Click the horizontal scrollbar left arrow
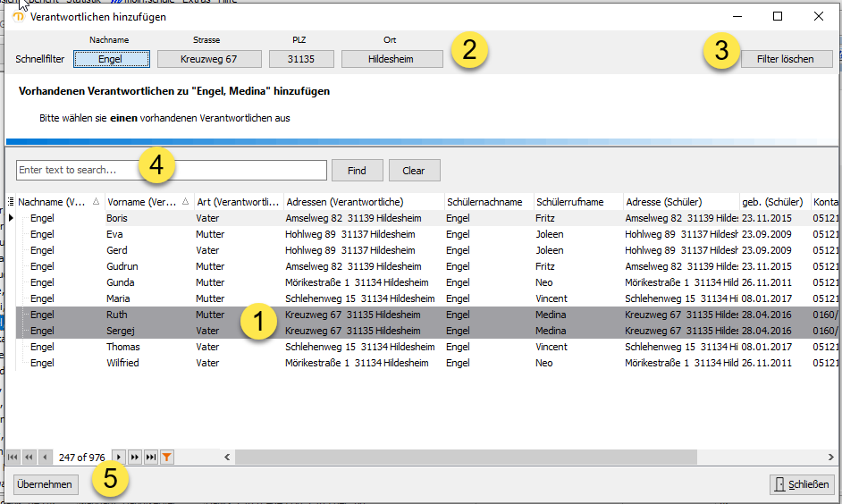 (227, 457)
